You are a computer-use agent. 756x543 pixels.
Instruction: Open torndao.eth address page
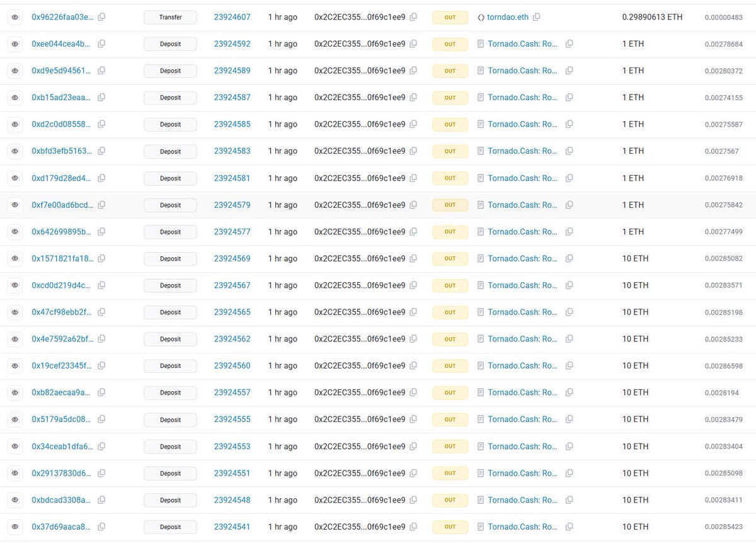click(x=508, y=17)
